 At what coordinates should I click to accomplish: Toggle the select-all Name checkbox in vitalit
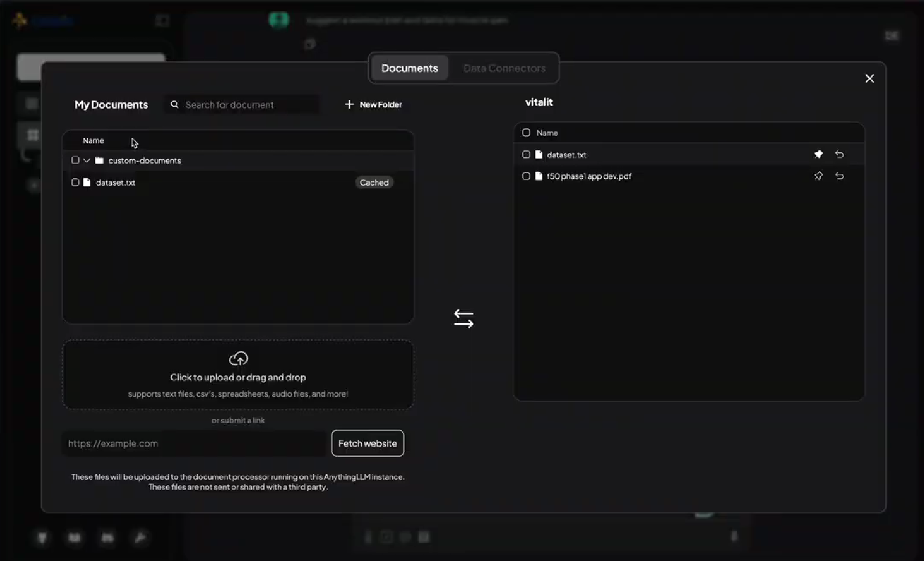[526, 133]
